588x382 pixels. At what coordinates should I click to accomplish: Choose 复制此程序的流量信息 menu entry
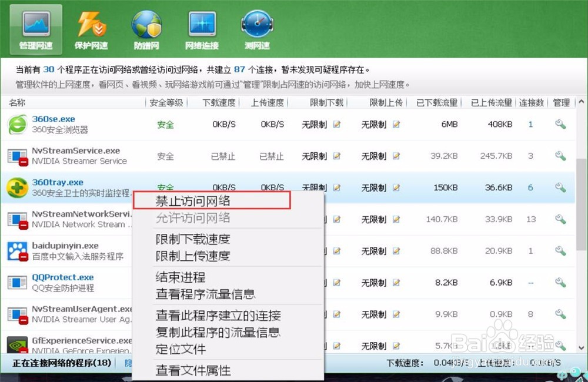[x=218, y=332]
